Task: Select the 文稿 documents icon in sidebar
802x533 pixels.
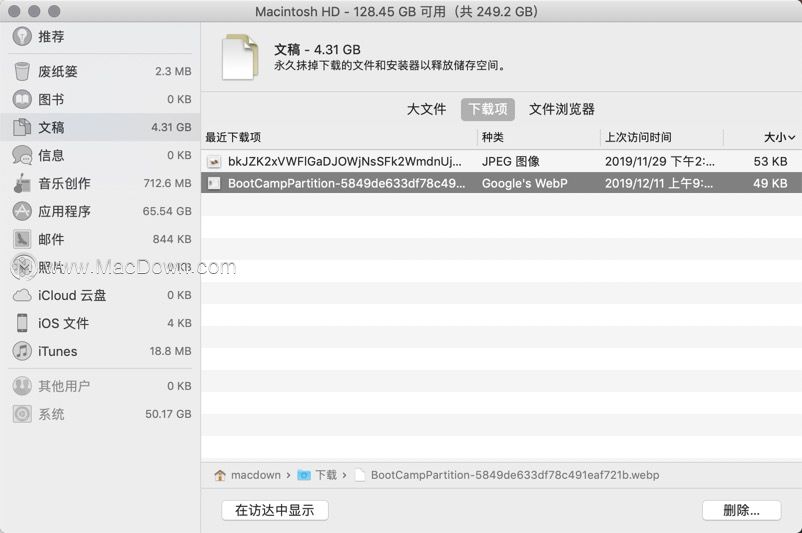Action: pyautogui.click(x=22, y=127)
